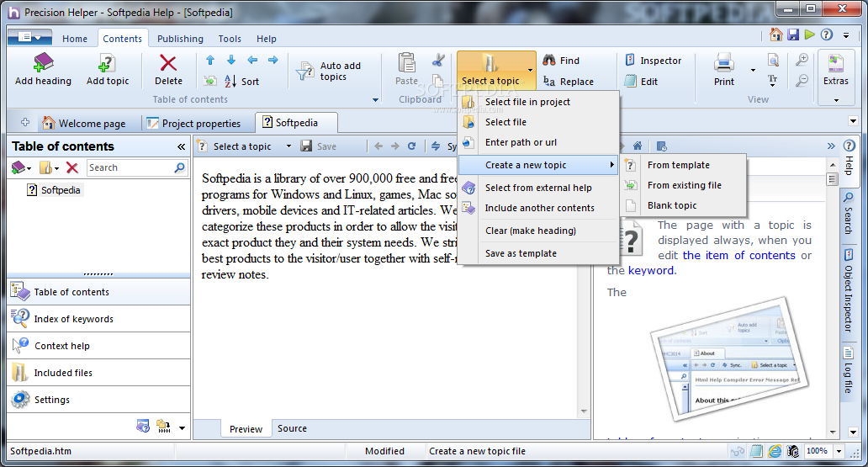Open the tab list dropdown arrow
868x467 pixels.
click(x=853, y=121)
